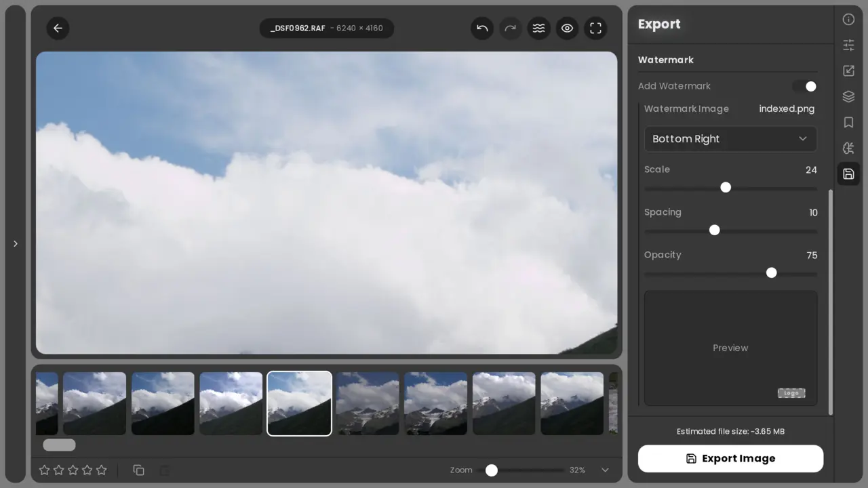Toggle the Add Watermark switch
Screen dimensions: 868x488
[x=804, y=87]
